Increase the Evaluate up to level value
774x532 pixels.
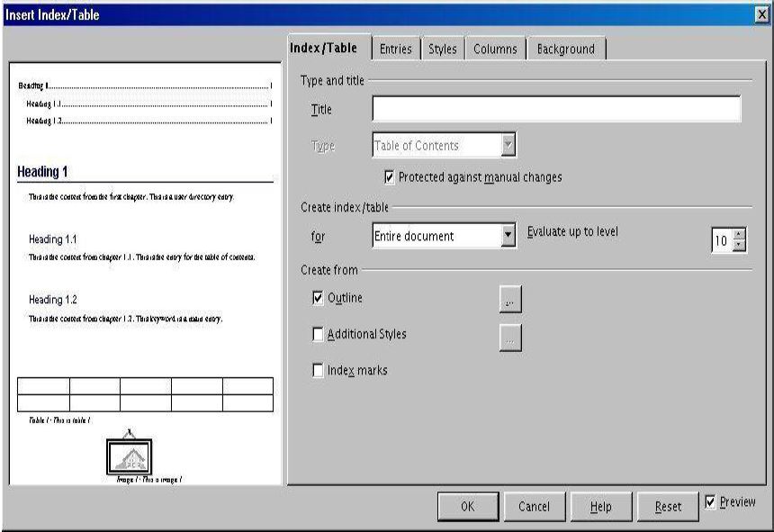pos(739,233)
